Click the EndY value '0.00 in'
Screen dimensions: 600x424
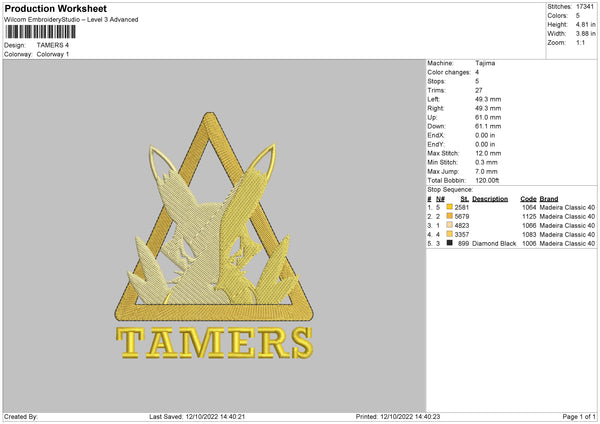point(485,145)
